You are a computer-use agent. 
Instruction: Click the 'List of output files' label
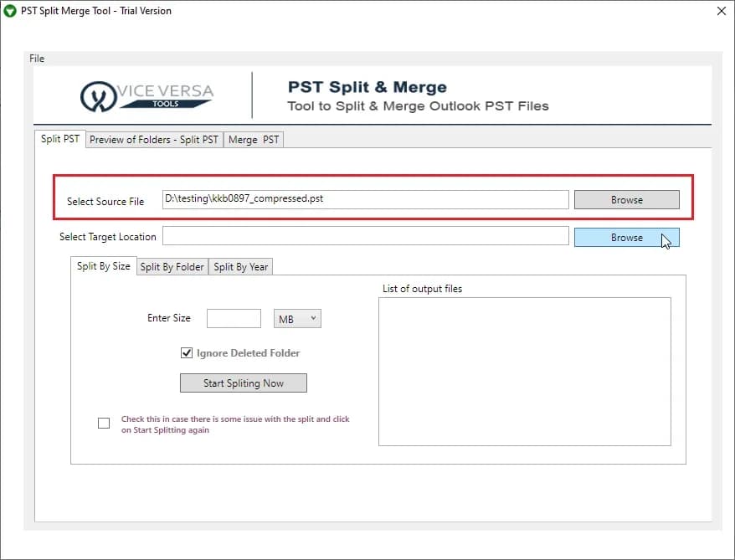pyautogui.click(x=423, y=289)
